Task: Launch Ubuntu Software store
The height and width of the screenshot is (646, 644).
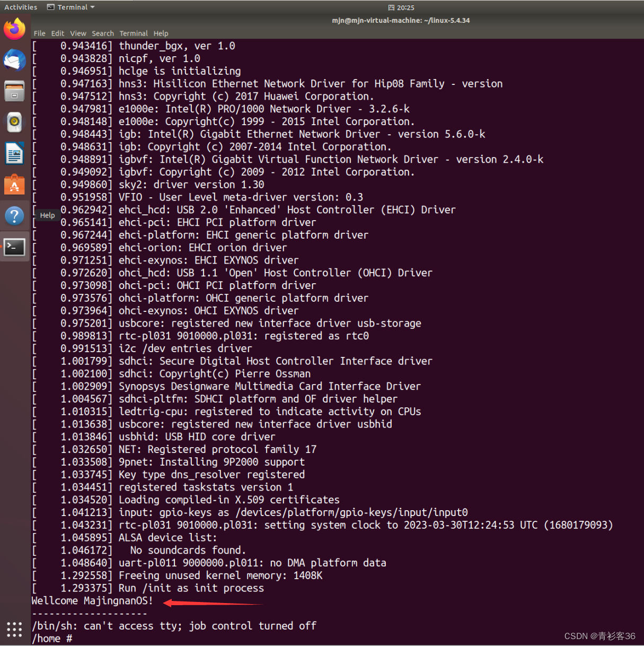Action: coord(14,185)
